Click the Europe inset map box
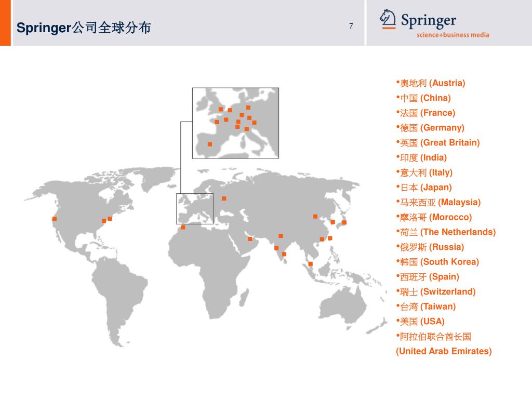 pyautogui.click(x=235, y=123)
